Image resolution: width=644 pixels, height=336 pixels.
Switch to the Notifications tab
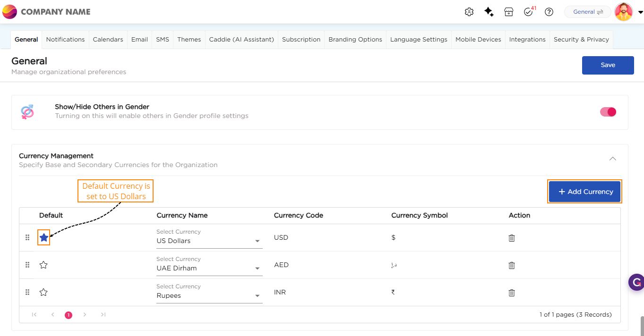coord(65,40)
